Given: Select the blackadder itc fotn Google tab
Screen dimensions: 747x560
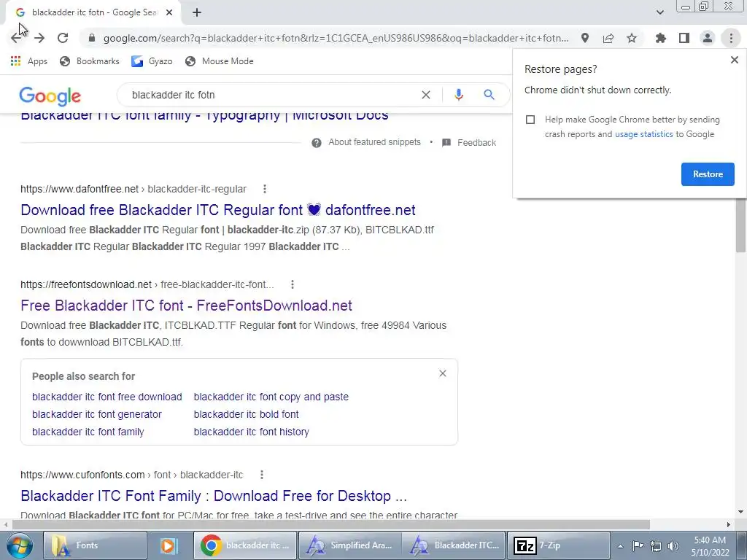Looking at the screenshot, I should point(94,12).
